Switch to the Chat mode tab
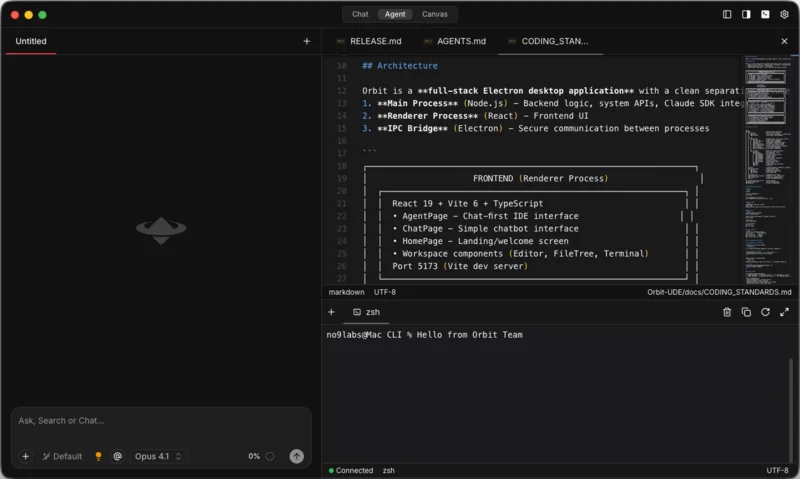Image resolution: width=800 pixels, height=479 pixels. coord(360,14)
